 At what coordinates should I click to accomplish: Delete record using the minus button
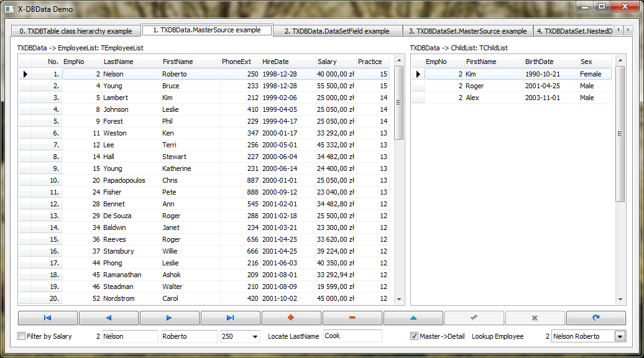(x=352, y=318)
